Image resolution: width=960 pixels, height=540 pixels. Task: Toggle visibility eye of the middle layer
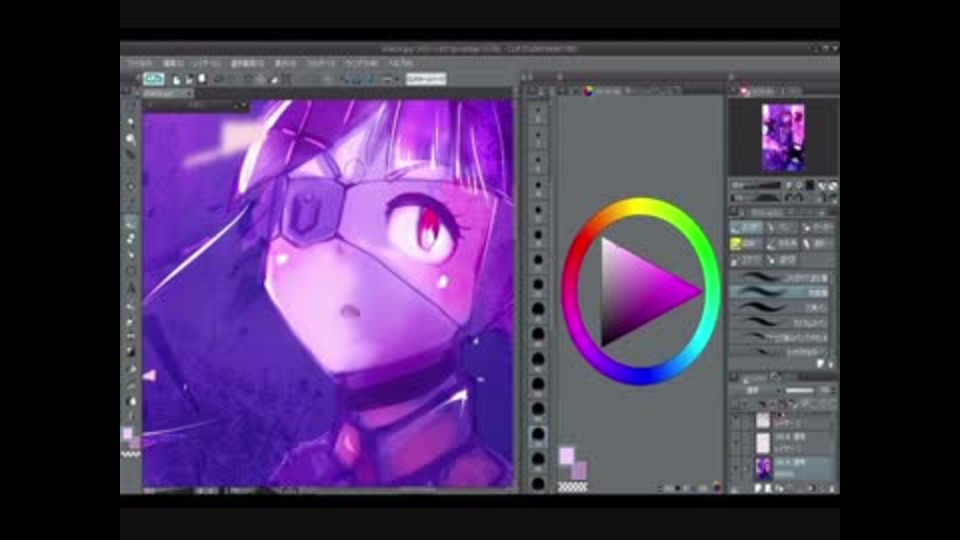point(737,443)
